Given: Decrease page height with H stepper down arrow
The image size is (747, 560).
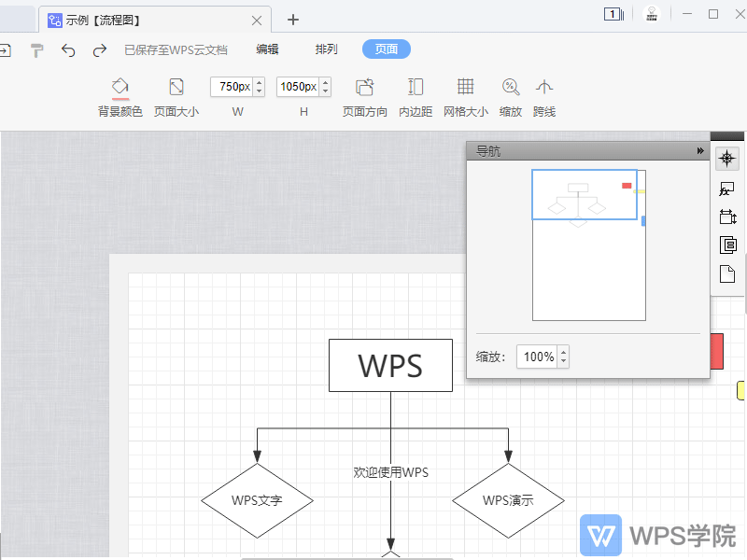Looking at the screenshot, I should [x=325, y=91].
